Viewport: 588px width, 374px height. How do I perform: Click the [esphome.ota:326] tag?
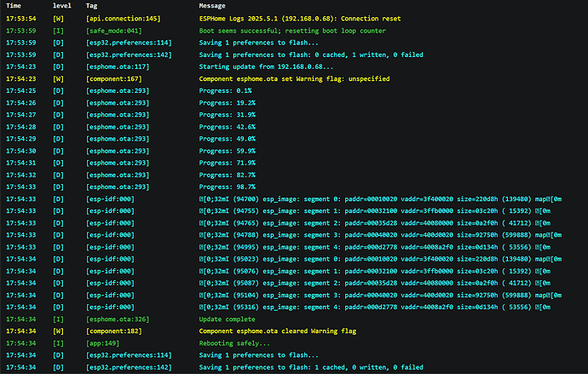point(118,319)
